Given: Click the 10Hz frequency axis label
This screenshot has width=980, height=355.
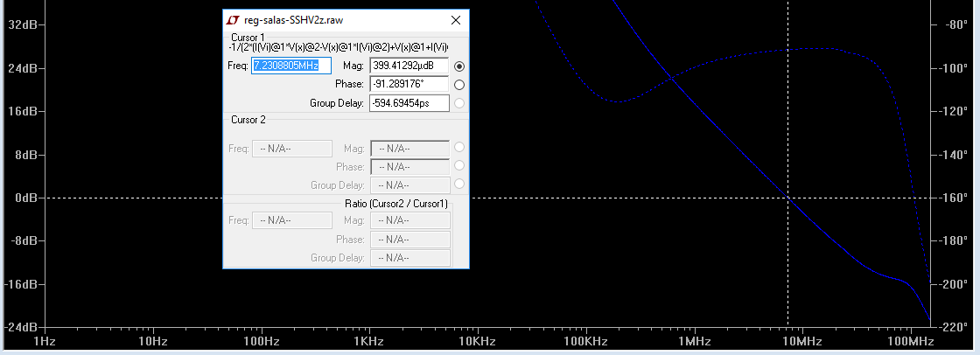Looking at the screenshot, I should pos(152,342).
